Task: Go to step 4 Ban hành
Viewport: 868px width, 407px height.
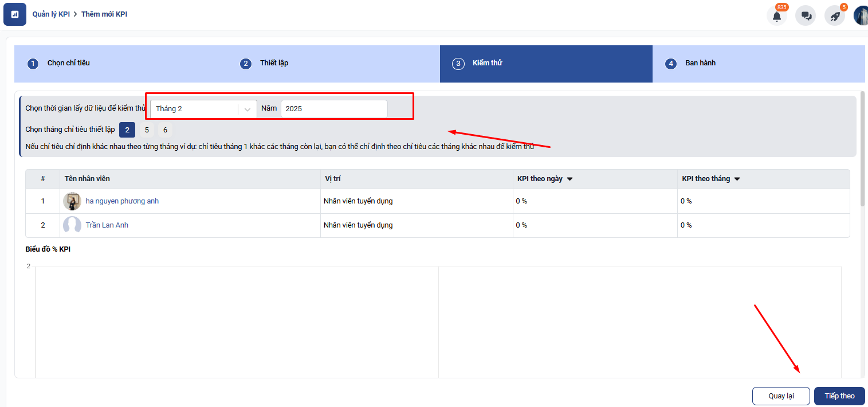Action: pyautogui.click(x=700, y=63)
